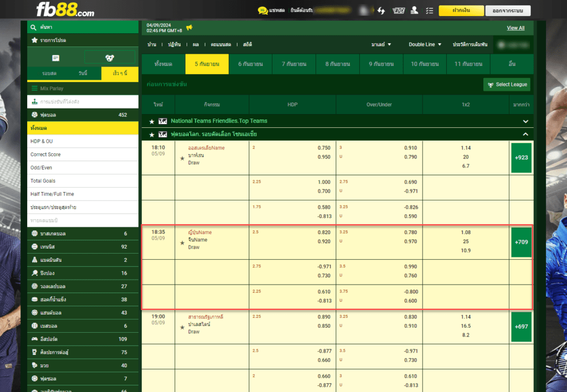The height and width of the screenshot is (392, 567).
Task: Click the esports gamepad icon
Action: pos(34,339)
